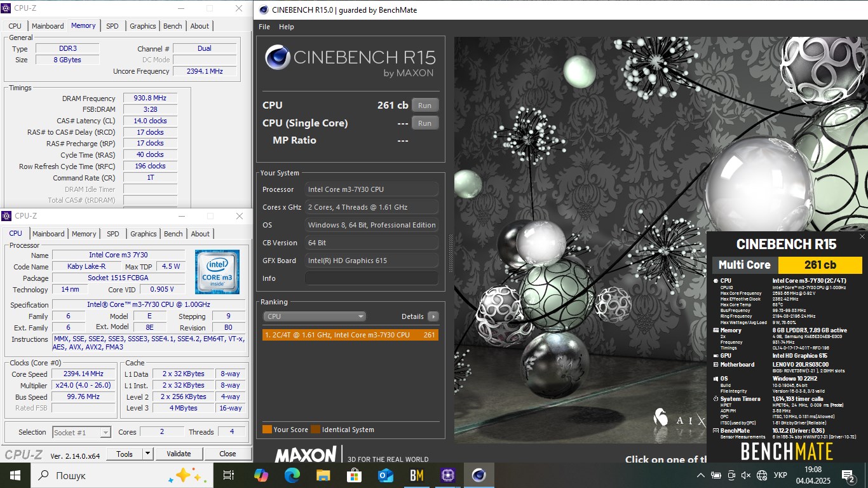Open Microsoft Store from the taskbar
The height and width of the screenshot is (488, 868).
[x=355, y=475]
